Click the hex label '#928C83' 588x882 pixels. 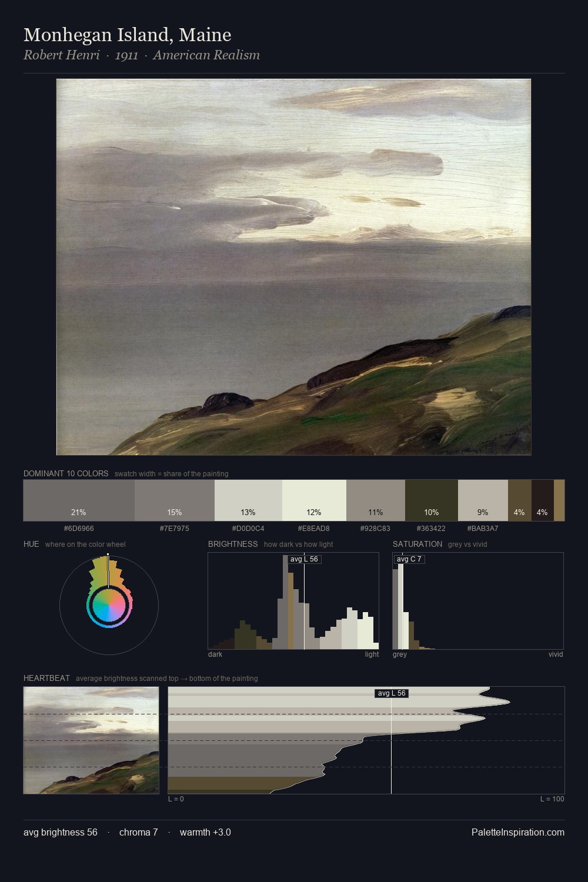click(x=375, y=528)
